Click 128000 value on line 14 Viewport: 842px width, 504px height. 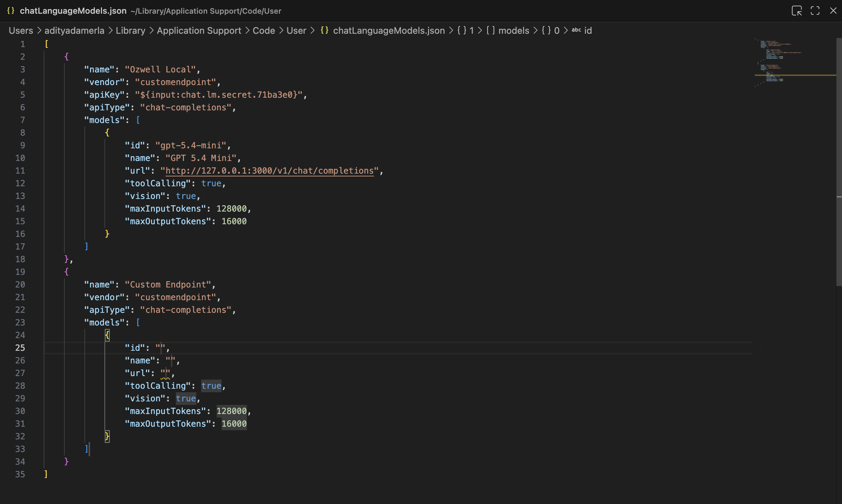tap(231, 209)
